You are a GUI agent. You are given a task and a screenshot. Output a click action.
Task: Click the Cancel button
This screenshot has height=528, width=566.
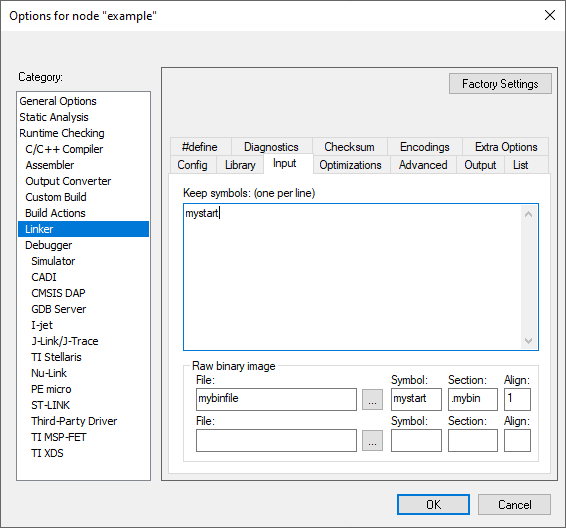point(514,504)
